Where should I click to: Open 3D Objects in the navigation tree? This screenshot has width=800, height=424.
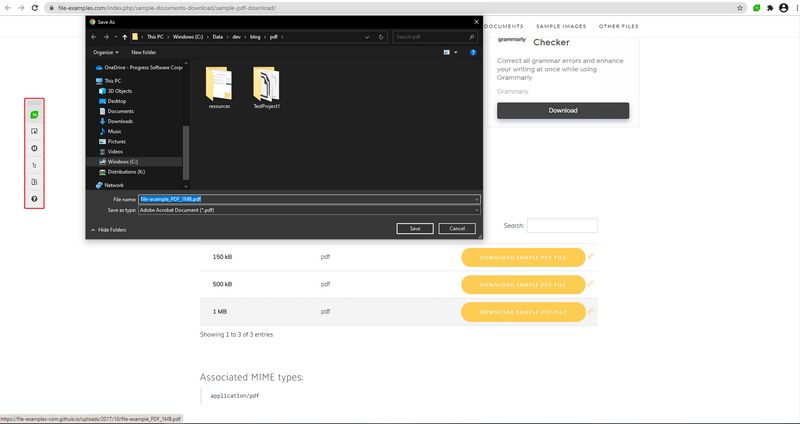[115, 91]
